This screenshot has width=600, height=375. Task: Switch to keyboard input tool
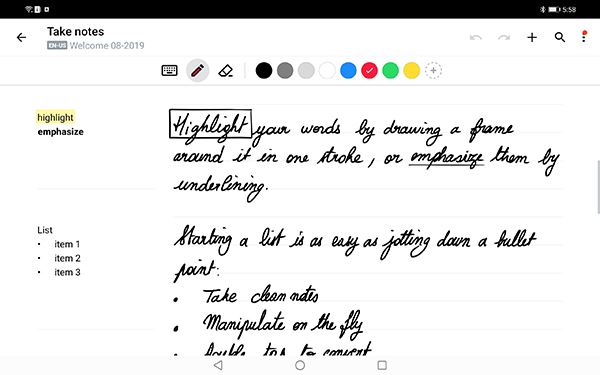[x=169, y=71]
